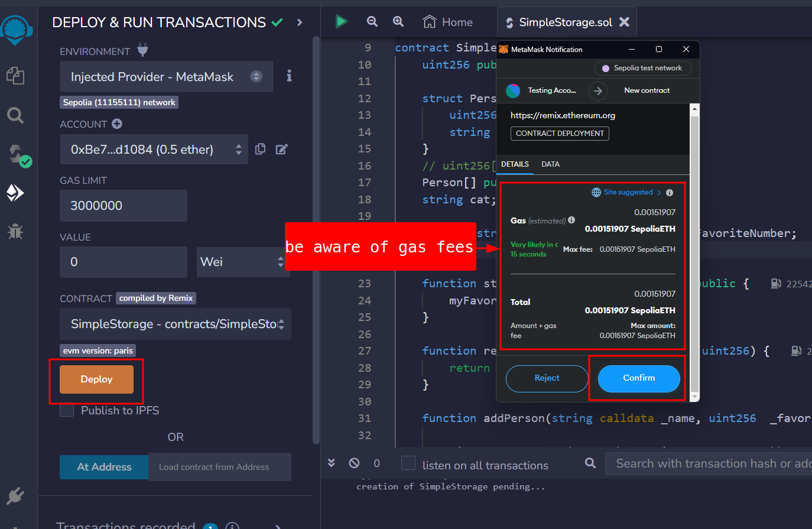The width and height of the screenshot is (812, 529).
Task: Open Site suggested gas options
Action: pos(627,192)
